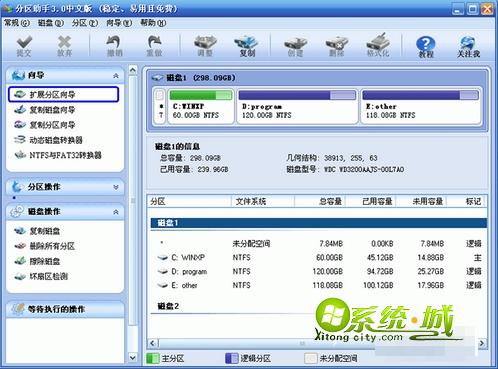Click the drive icon beside E: other row
The image size is (498, 369).
click(162, 285)
